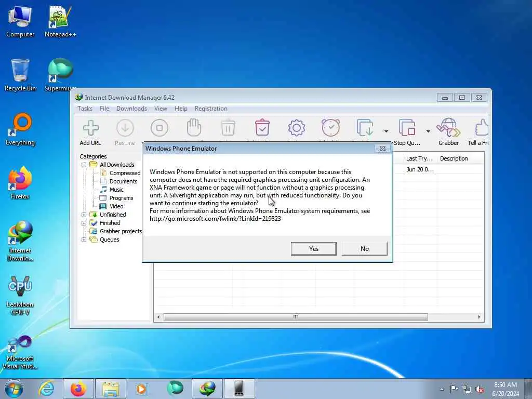This screenshot has height=399, width=532.
Task: Click the Jun 20 last try cell
Action: [420, 169]
